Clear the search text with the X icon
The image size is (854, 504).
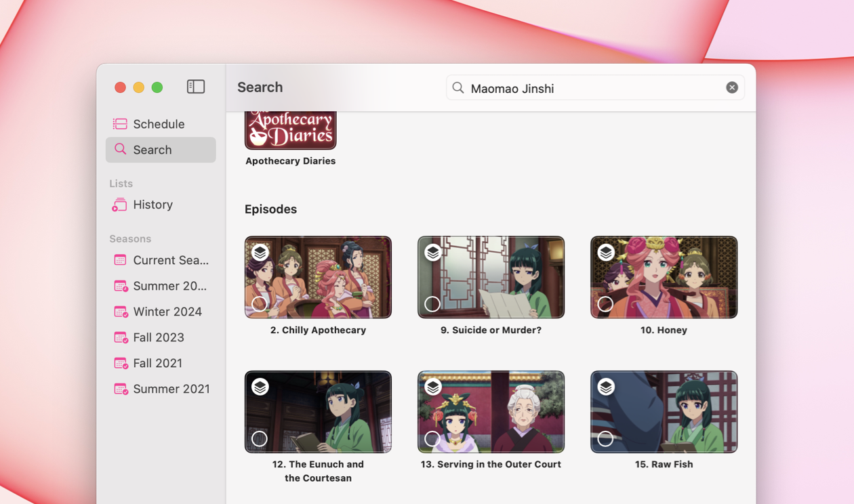(x=732, y=87)
